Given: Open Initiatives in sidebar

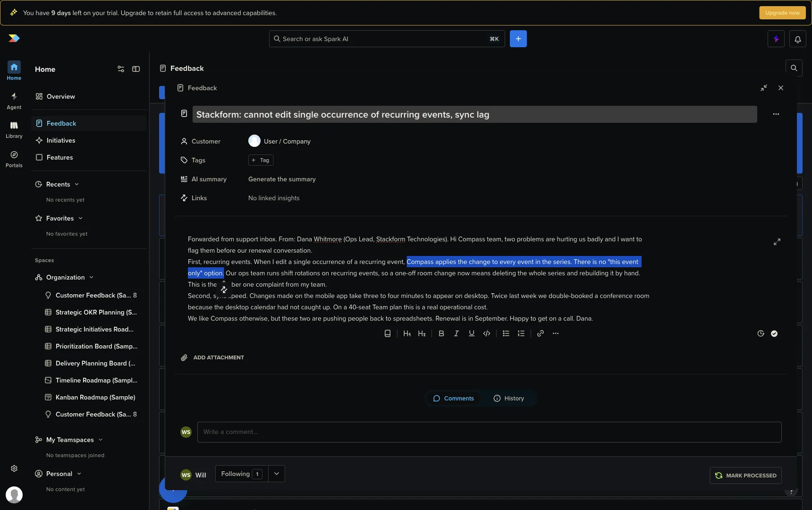Looking at the screenshot, I should click(89, 140).
